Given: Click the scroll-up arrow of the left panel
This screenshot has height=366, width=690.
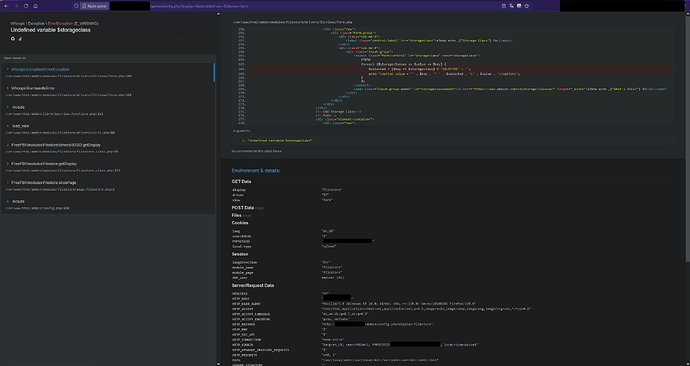Looking at the screenshot, I should (x=218, y=14).
